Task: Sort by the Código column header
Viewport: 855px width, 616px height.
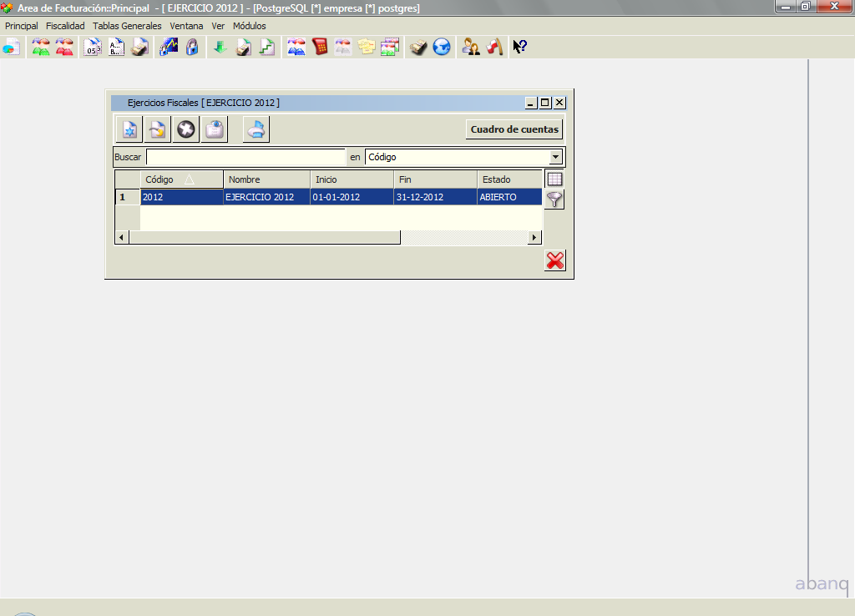Action: [181, 179]
